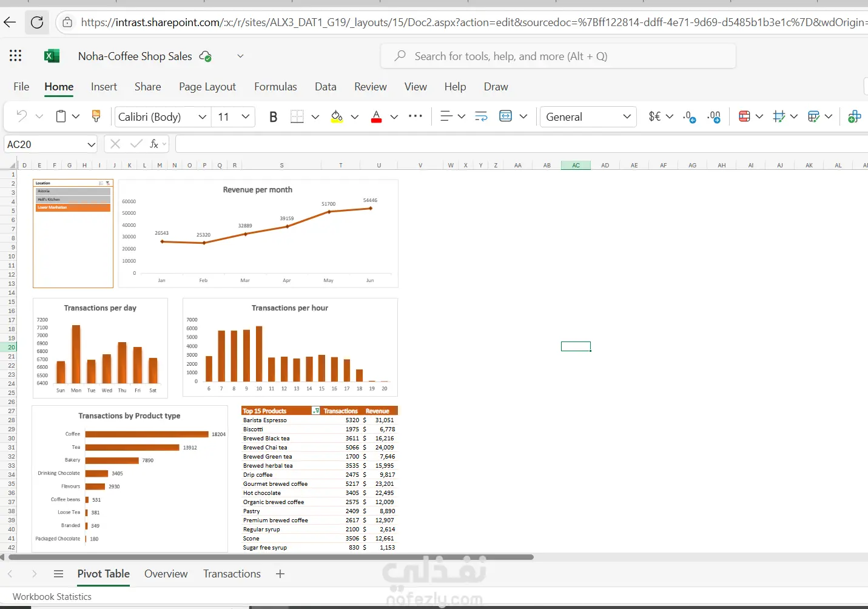Select the Data ribbon tab

[x=325, y=87]
